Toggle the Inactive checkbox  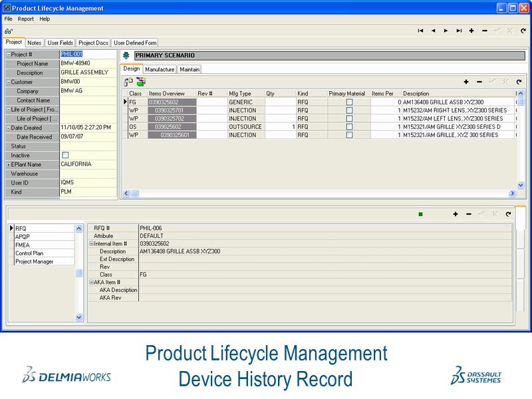point(65,155)
